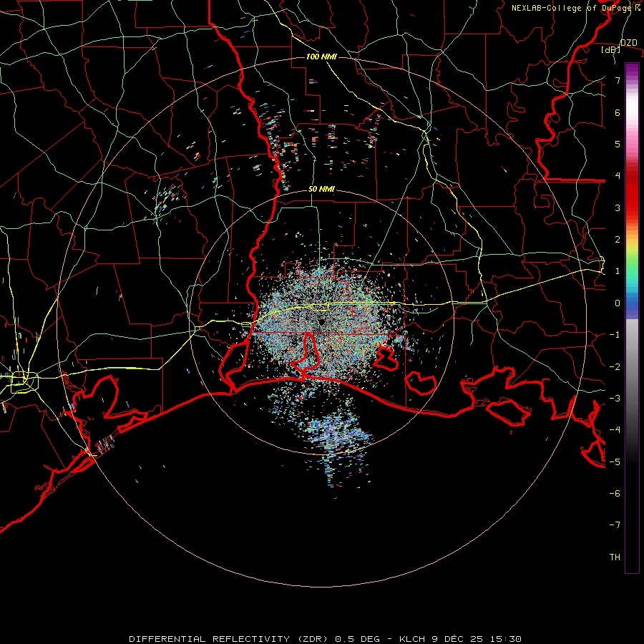The image size is (644, 644).
Task: Click the radar site center dot
Action: [321, 321]
